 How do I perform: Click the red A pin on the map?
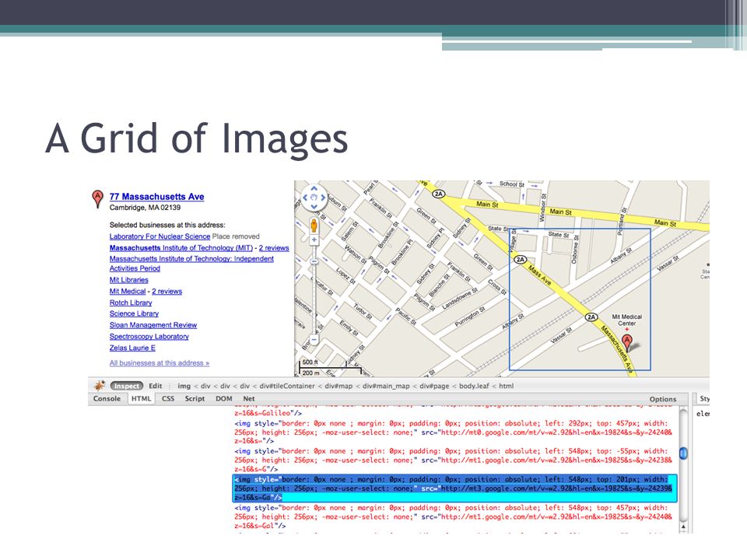[627, 342]
